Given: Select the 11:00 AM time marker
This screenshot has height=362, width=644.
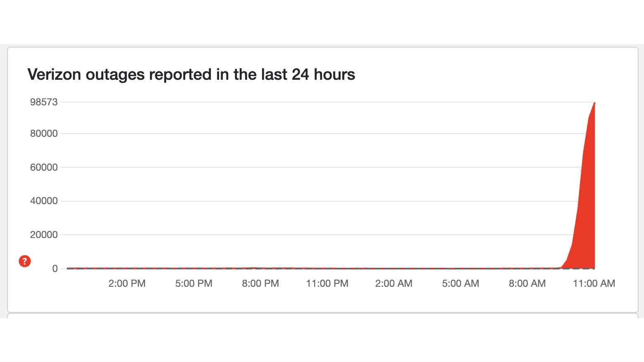Looking at the screenshot, I should click(x=594, y=283).
